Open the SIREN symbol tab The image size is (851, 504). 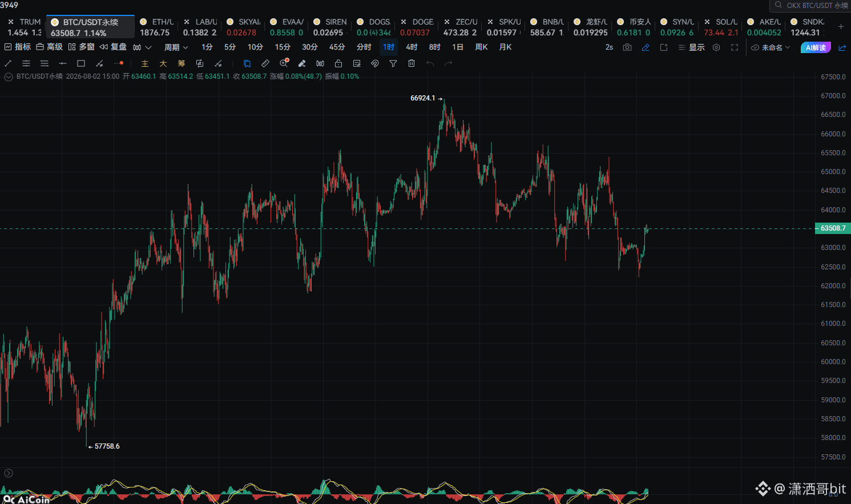coord(330,27)
